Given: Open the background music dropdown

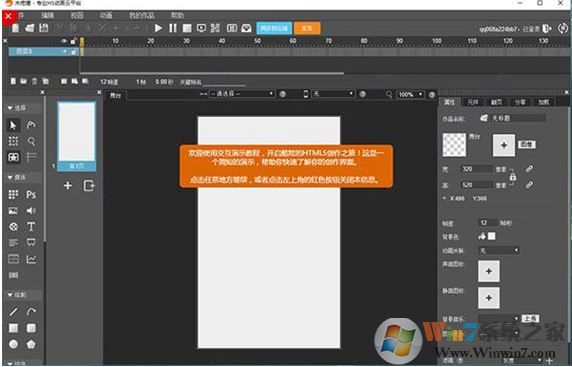Looking at the screenshot, I should point(499,318).
